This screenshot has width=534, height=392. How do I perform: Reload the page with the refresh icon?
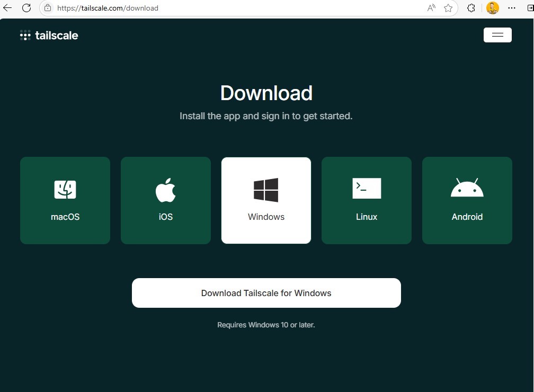26,8
